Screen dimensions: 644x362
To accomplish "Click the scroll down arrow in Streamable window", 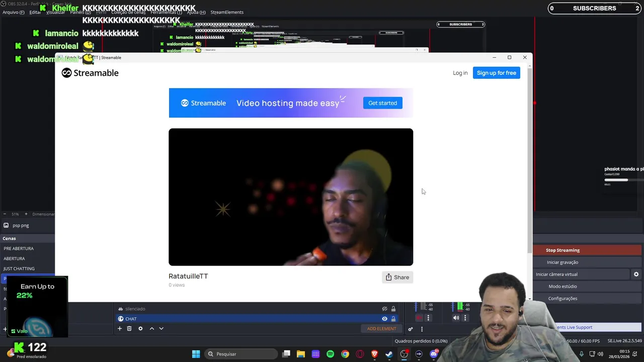I will tap(529, 299).
